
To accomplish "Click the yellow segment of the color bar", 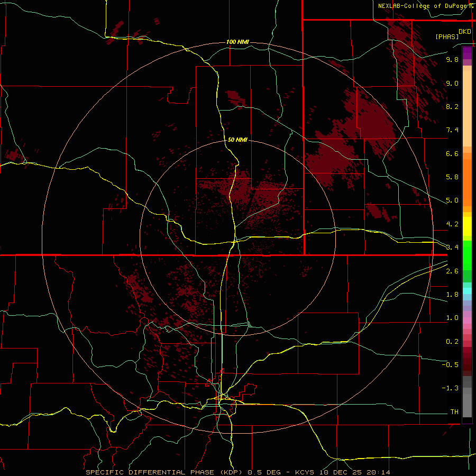I will tap(467, 226).
